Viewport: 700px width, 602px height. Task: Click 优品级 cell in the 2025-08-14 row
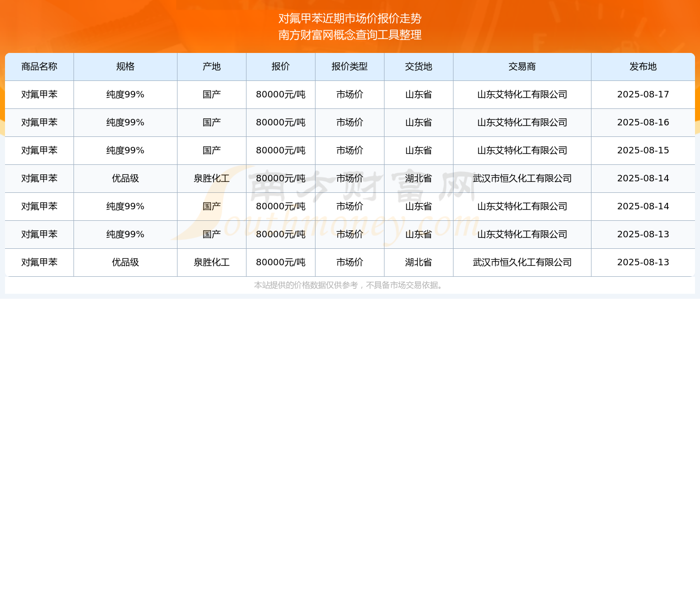tap(125, 178)
